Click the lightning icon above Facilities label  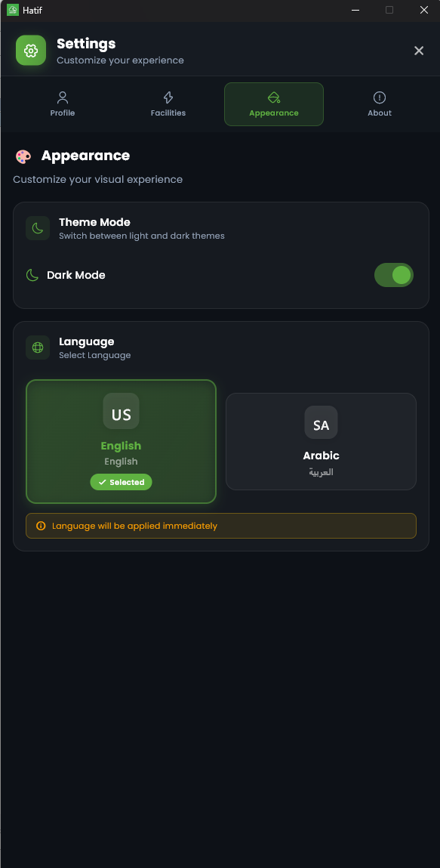(x=168, y=97)
